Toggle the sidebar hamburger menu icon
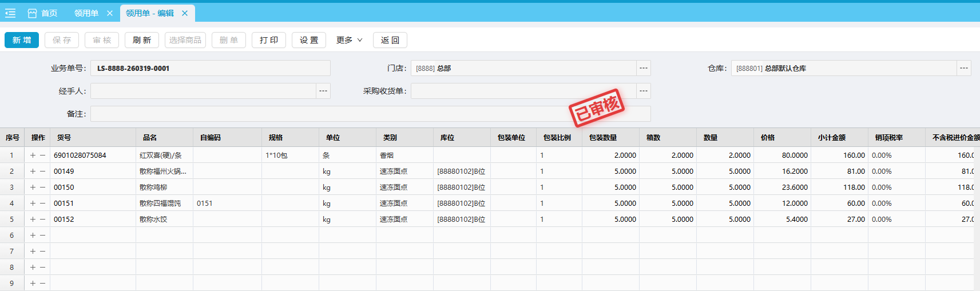The image size is (980, 291). click(10, 13)
